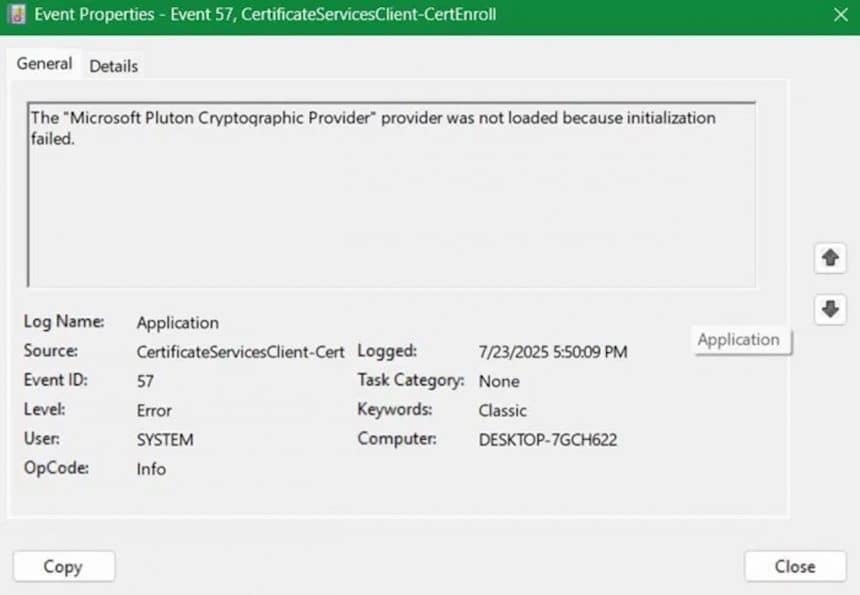Click inside the event description text box
This screenshot has height=595, width=860.
(392, 195)
